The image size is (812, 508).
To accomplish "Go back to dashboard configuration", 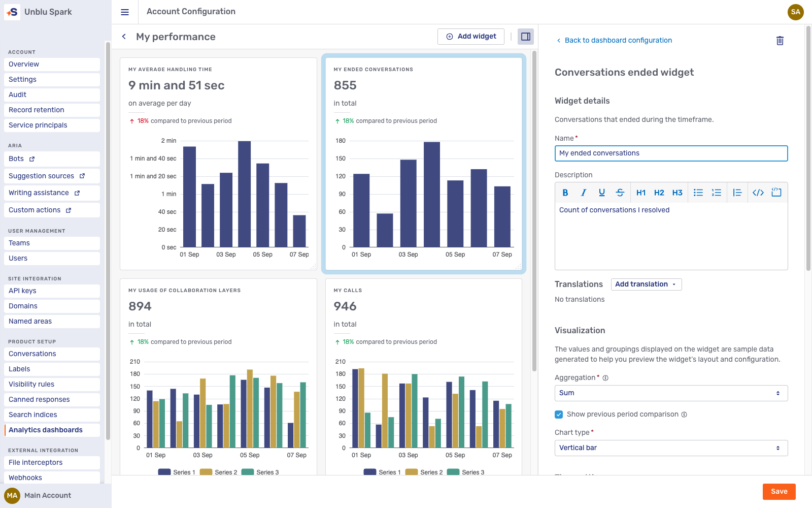I will 614,41.
